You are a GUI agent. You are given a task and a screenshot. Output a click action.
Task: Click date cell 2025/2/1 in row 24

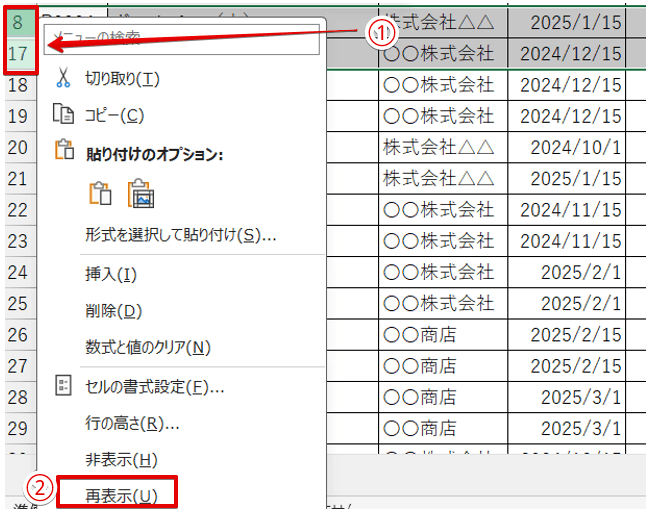(566, 272)
